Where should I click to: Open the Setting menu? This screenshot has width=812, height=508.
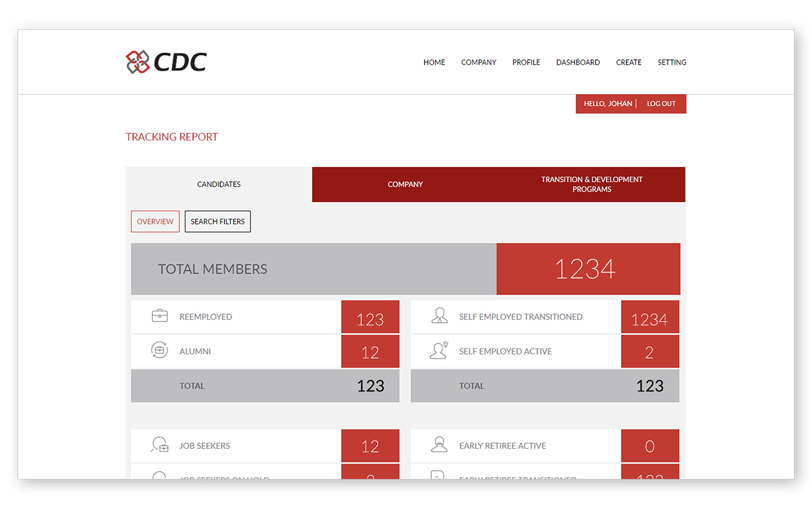click(672, 62)
